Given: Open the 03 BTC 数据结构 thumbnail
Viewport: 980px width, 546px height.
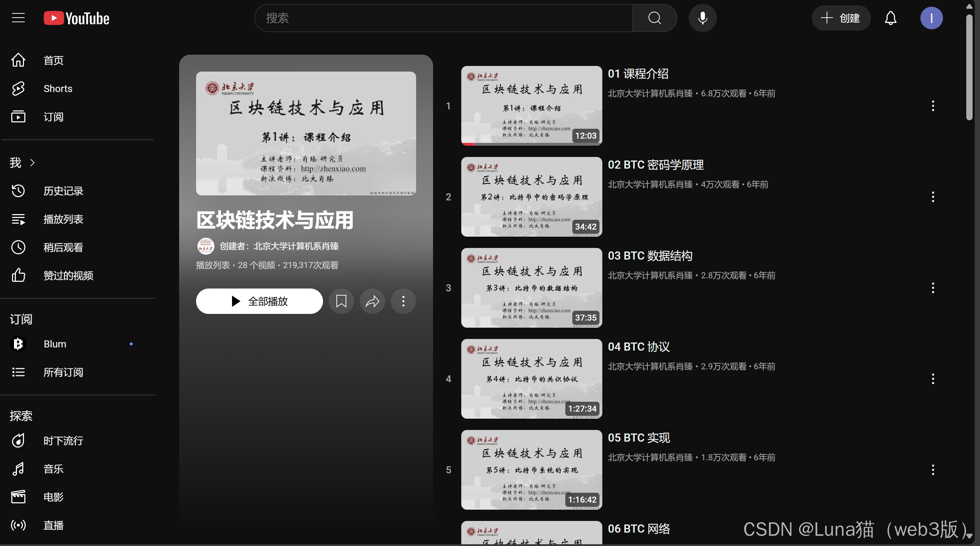Looking at the screenshot, I should pos(531,288).
